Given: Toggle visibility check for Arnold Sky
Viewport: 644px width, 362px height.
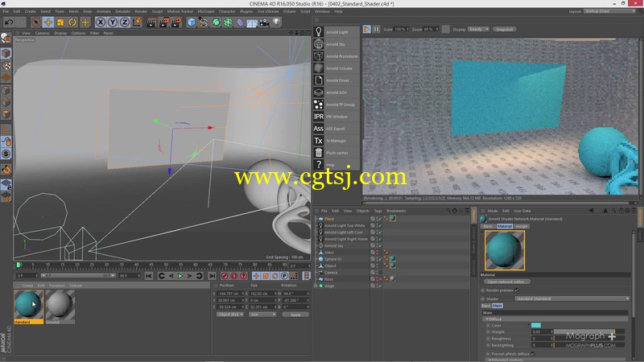Looking at the screenshot, I should 380,245.
